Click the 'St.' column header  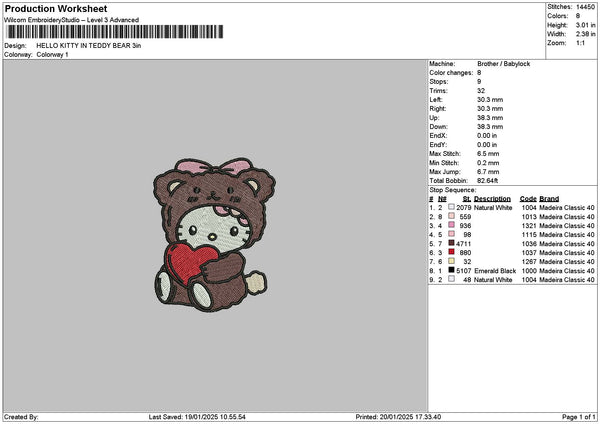[467, 199]
